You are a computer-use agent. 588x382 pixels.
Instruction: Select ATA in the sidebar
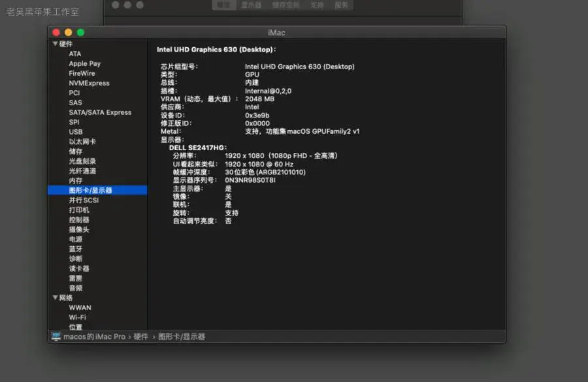point(74,54)
